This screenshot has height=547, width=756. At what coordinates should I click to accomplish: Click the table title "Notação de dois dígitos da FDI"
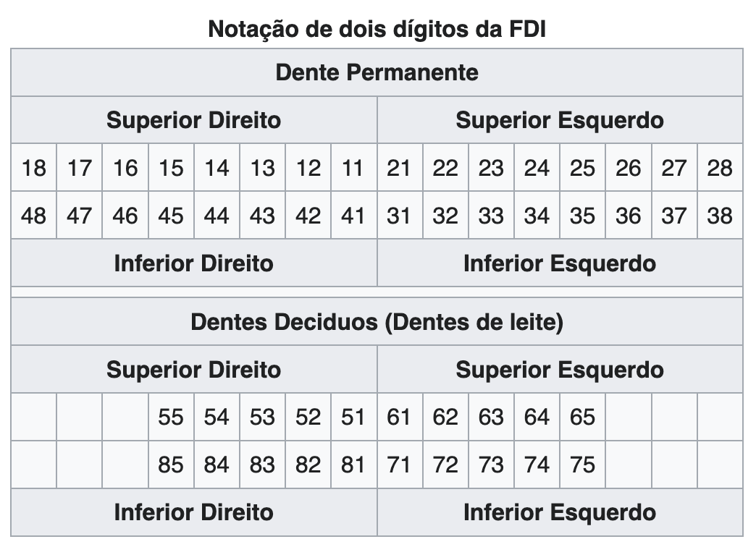377,29
